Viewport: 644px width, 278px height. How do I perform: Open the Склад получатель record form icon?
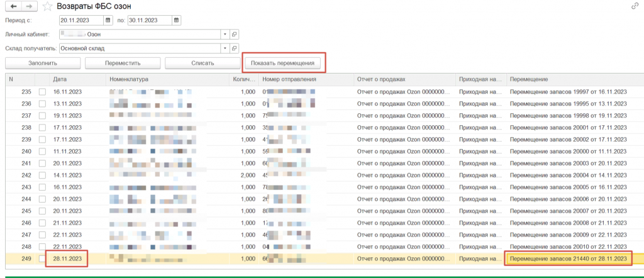click(x=235, y=48)
